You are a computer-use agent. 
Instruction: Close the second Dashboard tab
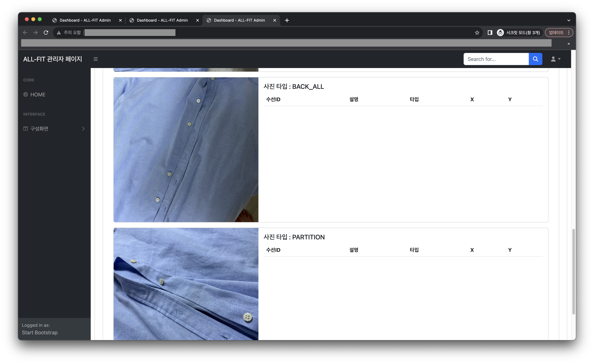point(197,20)
